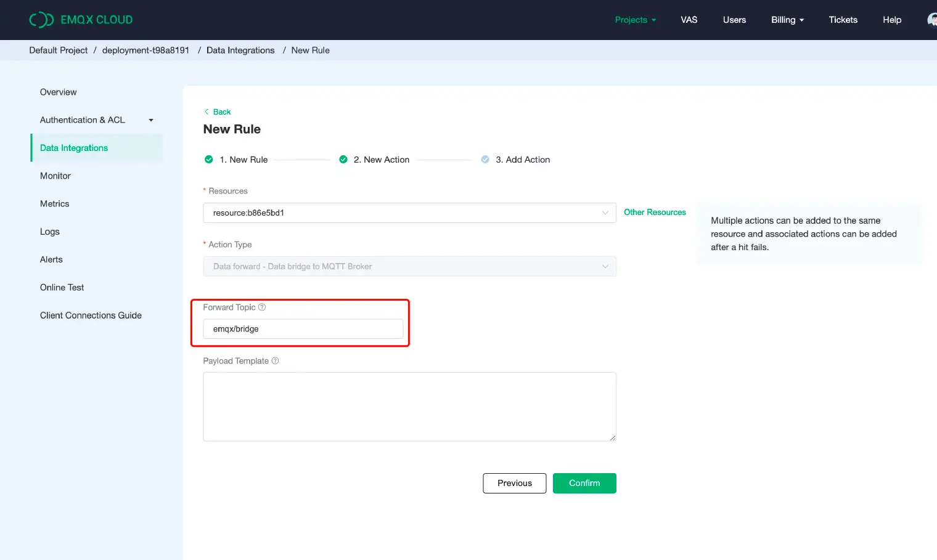The height and width of the screenshot is (560, 937).
Task: Click the Payload Template resize handle
Action: click(x=612, y=437)
